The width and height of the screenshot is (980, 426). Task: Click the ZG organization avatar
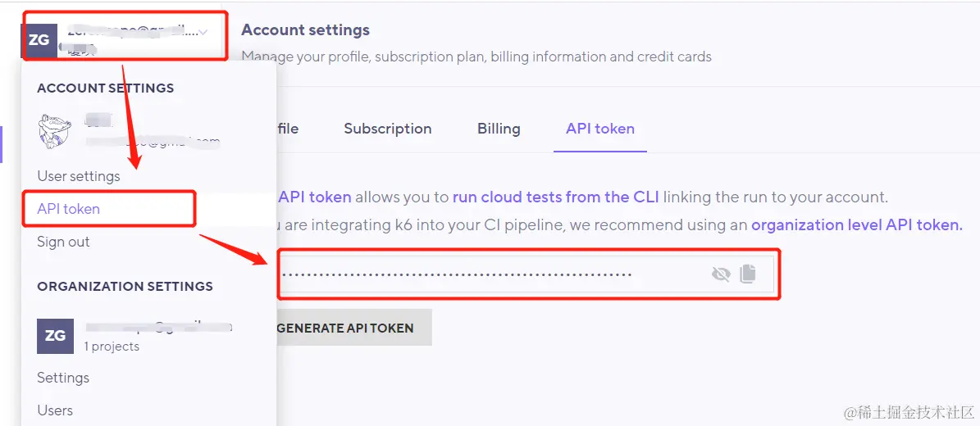[55, 336]
